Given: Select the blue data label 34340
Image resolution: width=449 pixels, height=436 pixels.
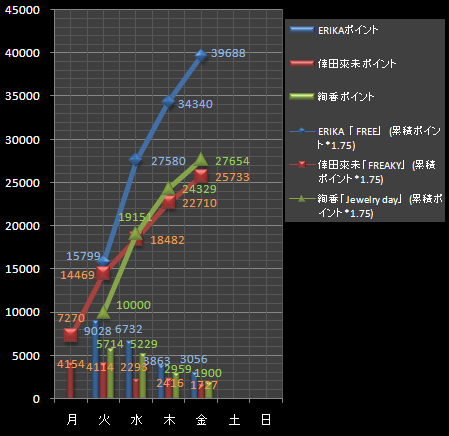Looking at the screenshot, I should (195, 104).
